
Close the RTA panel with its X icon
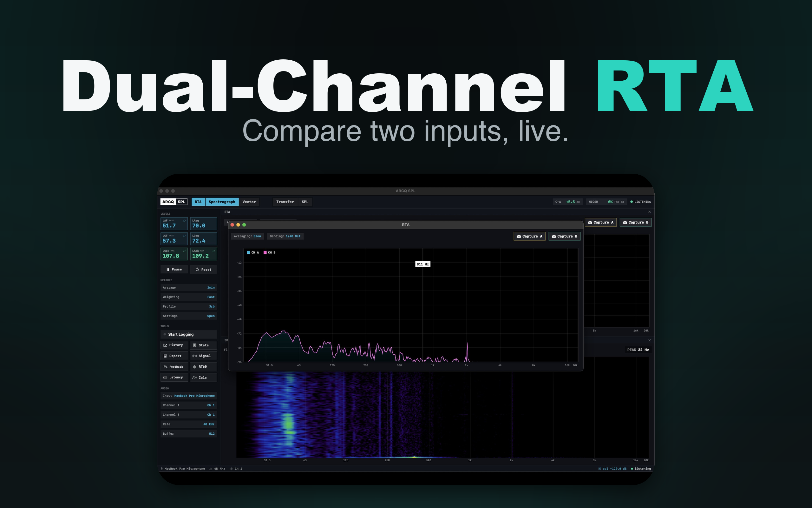tap(650, 212)
